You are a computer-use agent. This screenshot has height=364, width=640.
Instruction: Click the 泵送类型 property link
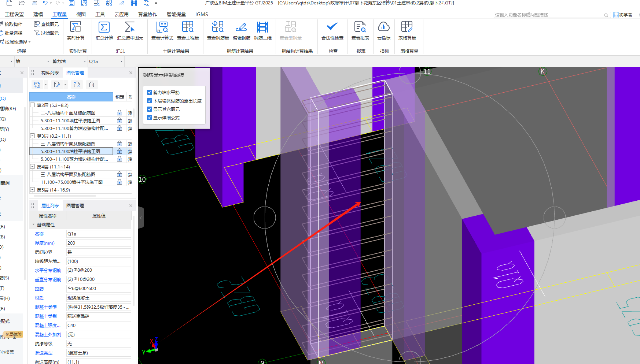44,353
